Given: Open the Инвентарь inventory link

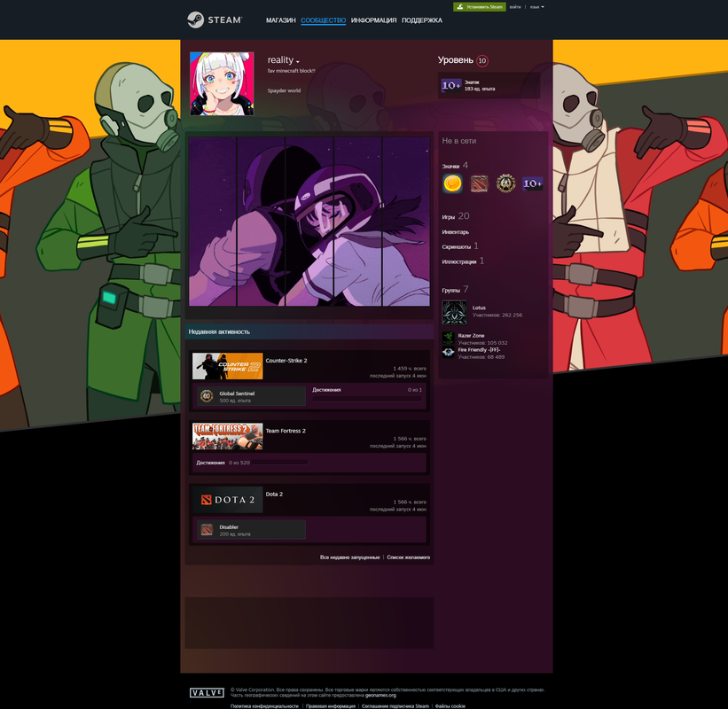Looking at the screenshot, I should coord(455,232).
